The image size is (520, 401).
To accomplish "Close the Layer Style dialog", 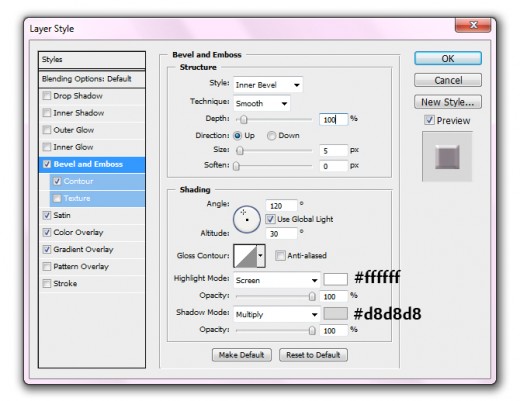I will click(473, 25).
